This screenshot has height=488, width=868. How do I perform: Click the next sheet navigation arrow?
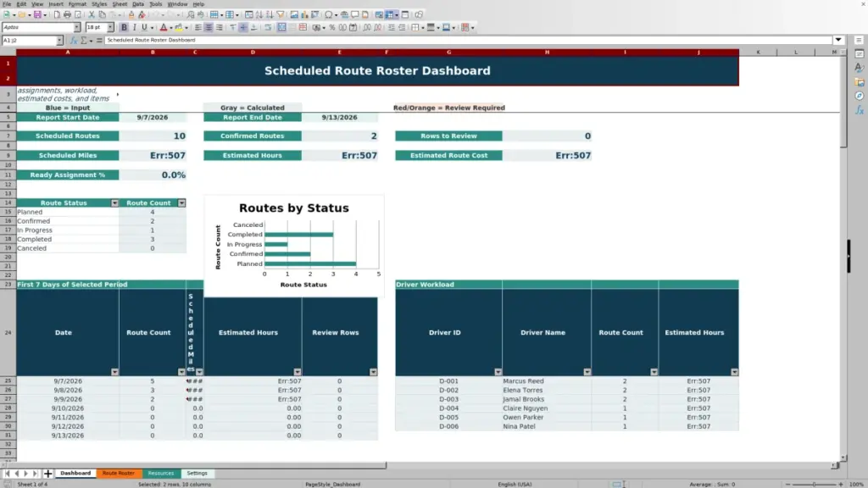(x=25, y=473)
